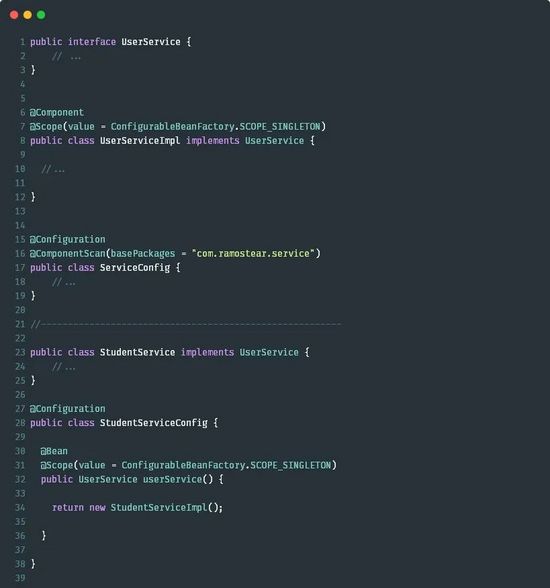Click the @Bean annotation on line 30
The width and height of the screenshot is (550, 588).
54,451
